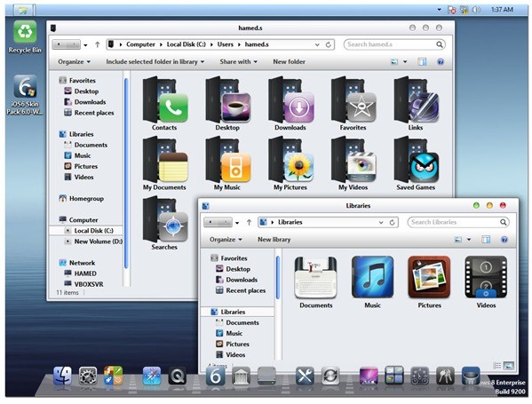Image resolution: width=532 pixels, height=404 pixels.
Task: Select New Volume (D:) in sidebar
Action: 93,242
